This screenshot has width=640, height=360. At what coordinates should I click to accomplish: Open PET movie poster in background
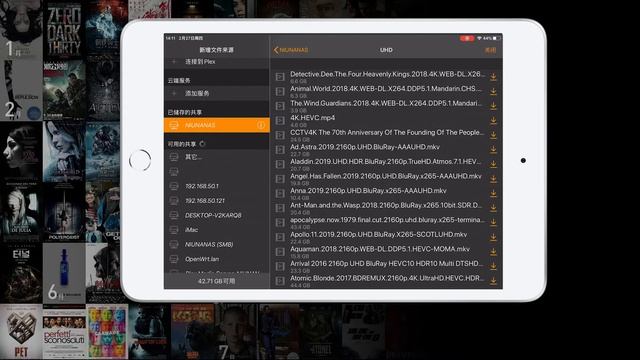coord(21,332)
